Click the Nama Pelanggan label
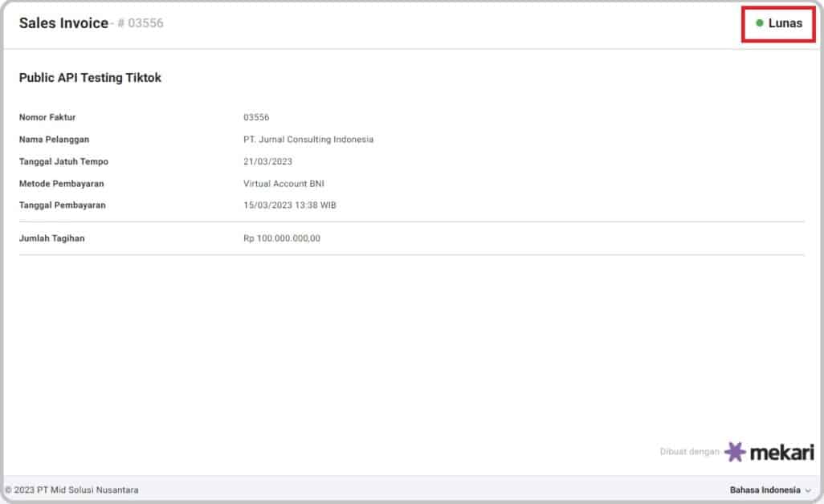The width and height of the screenshot is (824, 504). tap(54, 139)
